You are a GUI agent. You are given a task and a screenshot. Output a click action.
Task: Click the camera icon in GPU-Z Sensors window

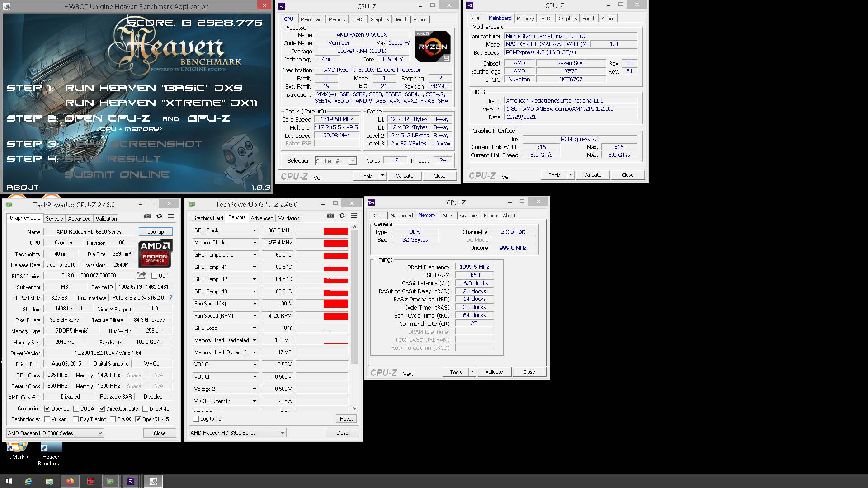coord(330,216)
